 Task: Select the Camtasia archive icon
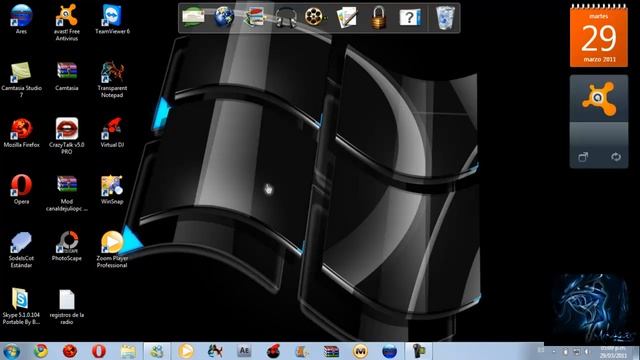pyautogui.click(x=67, y=76)
